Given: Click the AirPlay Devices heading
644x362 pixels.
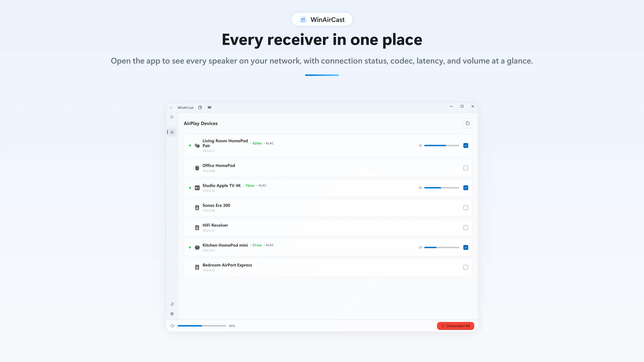Looking at the screenshot, I should [201, 123].
